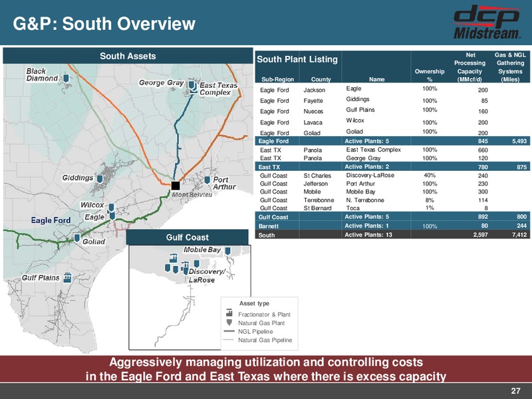The width and height of the screenshot is (532, 399).
Task: Click the Discovery-LaRose table cell
Action: point(370,175)
